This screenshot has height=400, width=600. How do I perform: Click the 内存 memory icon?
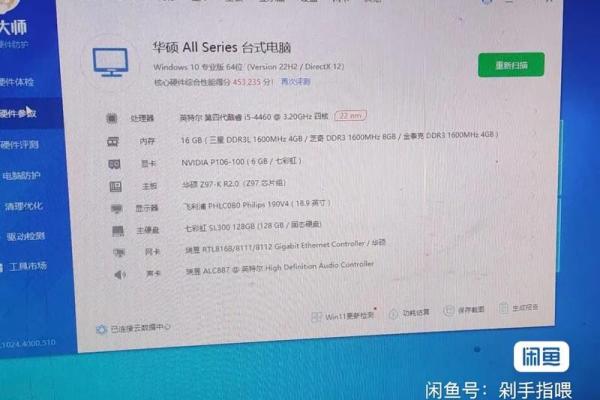tap(113, 141)
